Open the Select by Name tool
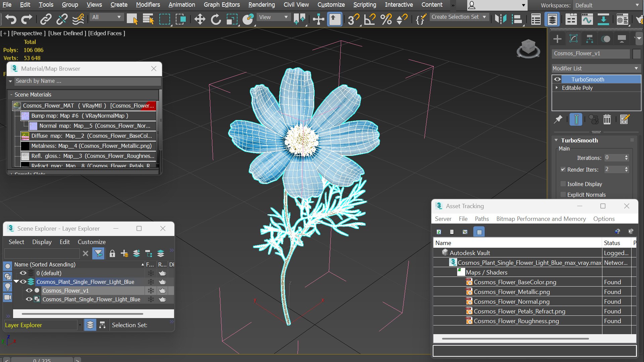 pyautogui.click(x=148, y=19)
